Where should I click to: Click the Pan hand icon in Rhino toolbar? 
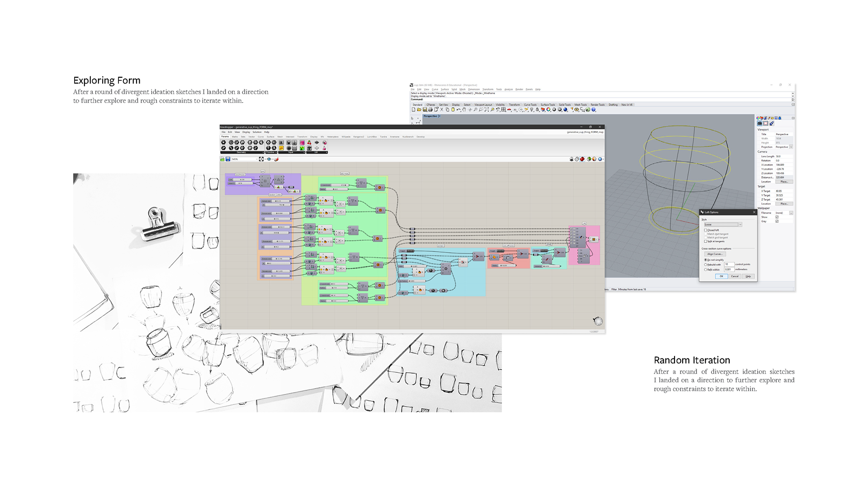[x=464, y=109]
